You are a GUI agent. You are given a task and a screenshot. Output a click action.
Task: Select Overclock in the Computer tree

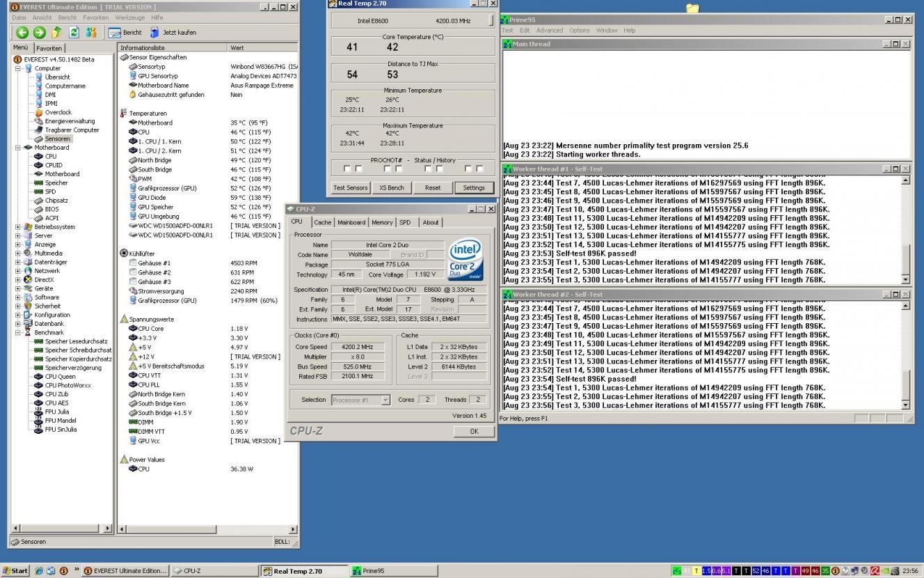coord(58,112)
